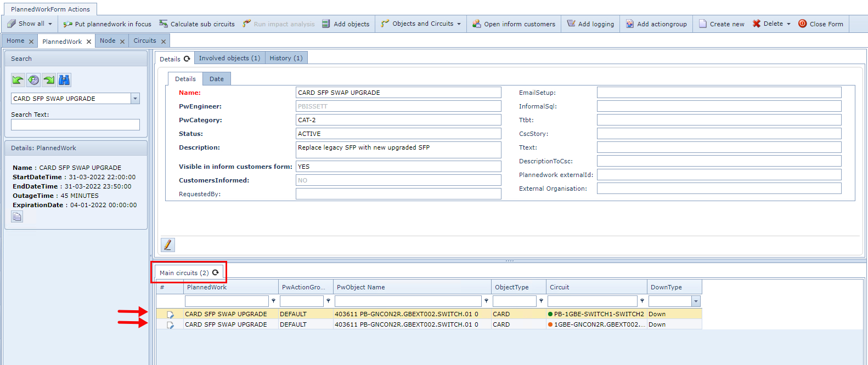Switch to Involved objects (1) tab

(229, 58)
